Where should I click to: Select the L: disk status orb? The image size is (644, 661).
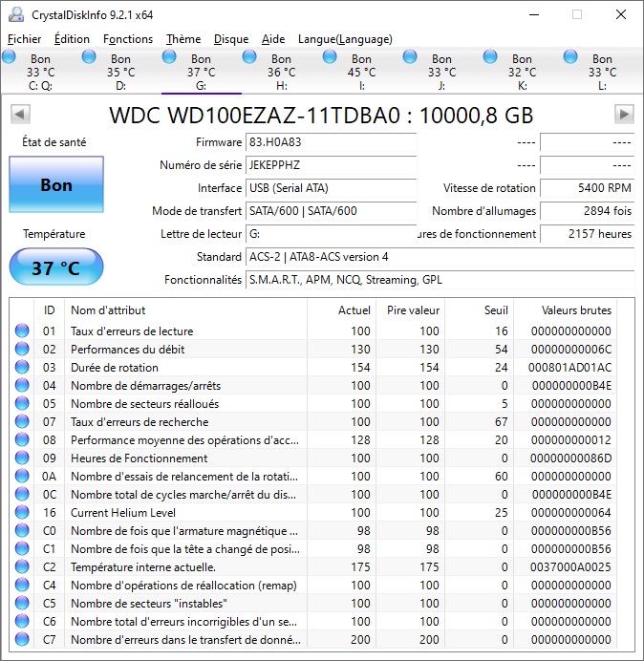pos(570,56)
